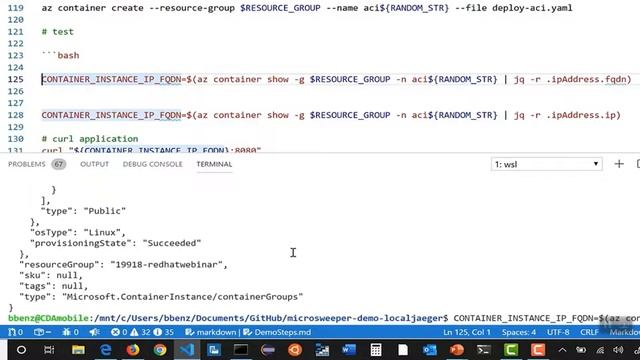The image size is (640, 360).
Task: Click the 67 problems count badge
Action: tap(59, 164)
